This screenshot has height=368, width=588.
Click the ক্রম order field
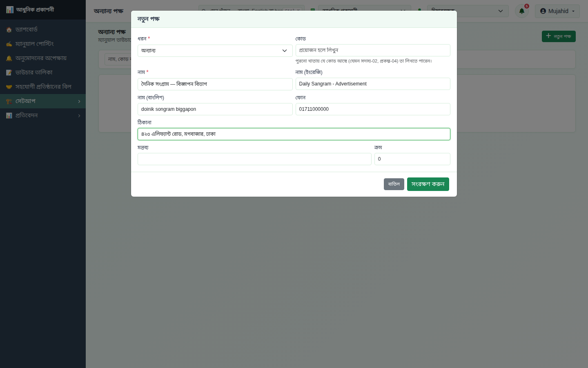point(412,159)
